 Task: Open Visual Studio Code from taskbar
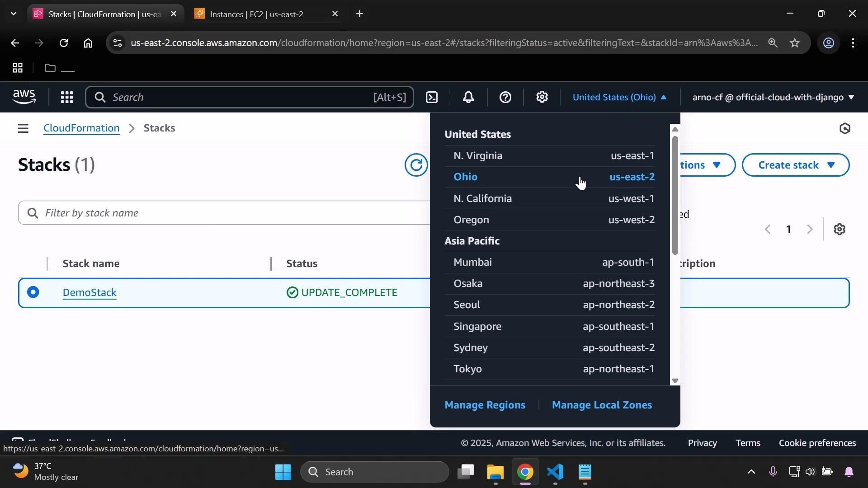[555, 472]
